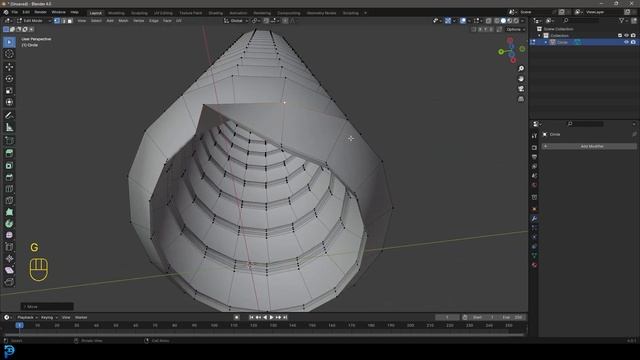640x360 pixels.
Task: Switch to the Sculpting workspace tab
Action: [139, 13]
